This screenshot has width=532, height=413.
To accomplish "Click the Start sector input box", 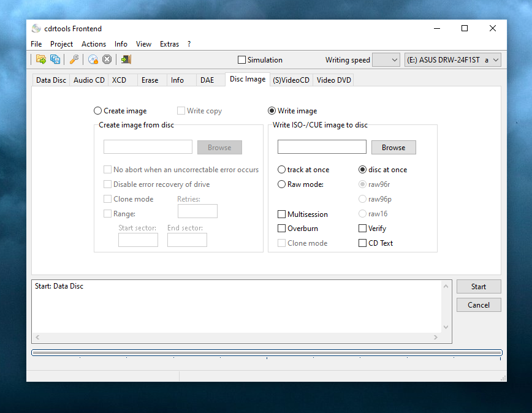I will (x=138, y=240).
